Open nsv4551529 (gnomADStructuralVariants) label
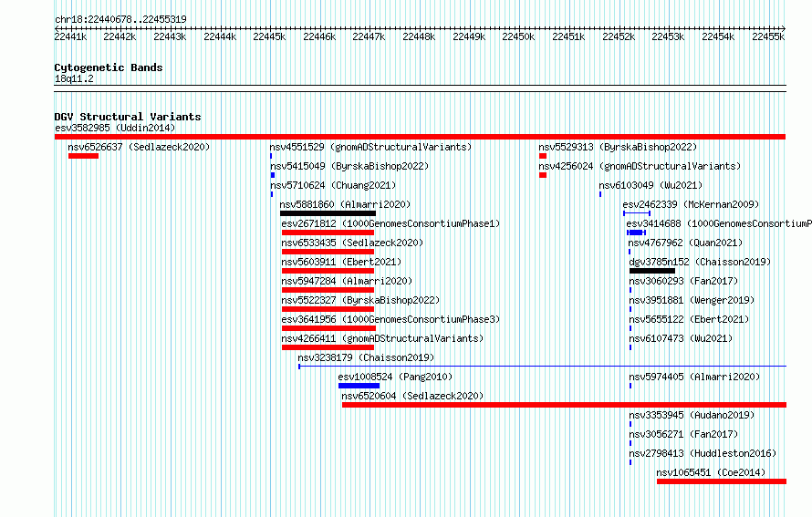The width and height of the screenshot is (812, 517). click(370, 147)
